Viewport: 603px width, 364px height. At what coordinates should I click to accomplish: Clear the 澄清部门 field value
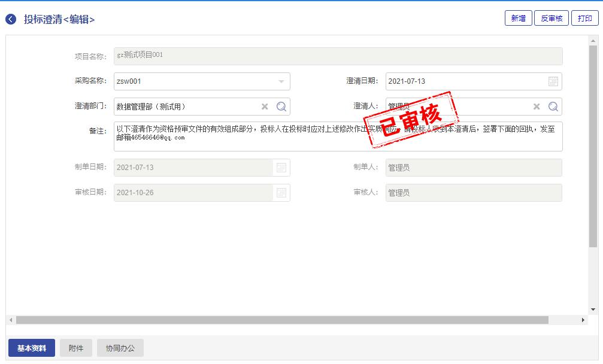coord(265,107)
